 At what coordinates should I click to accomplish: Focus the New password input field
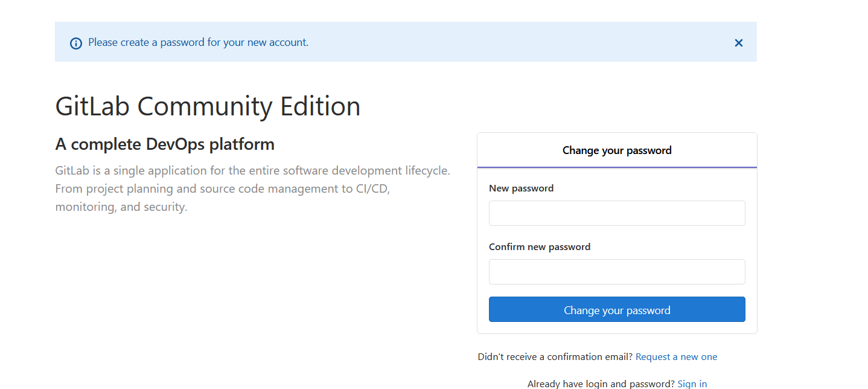[x=617, y=213]
